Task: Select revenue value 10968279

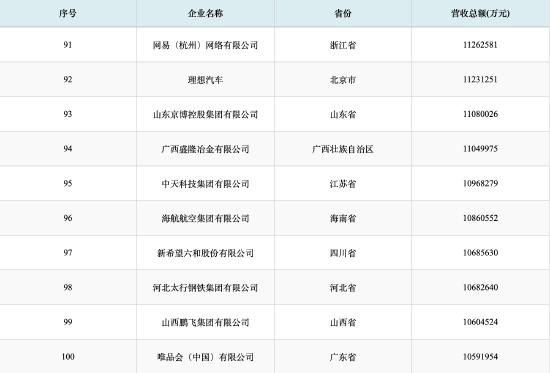Action: coord(480,184)
